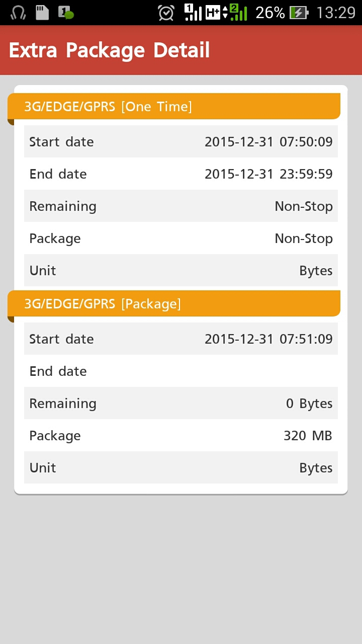Tap the alarm clock status icon
This screenshot has height=644, width=362.
point(166,13)
